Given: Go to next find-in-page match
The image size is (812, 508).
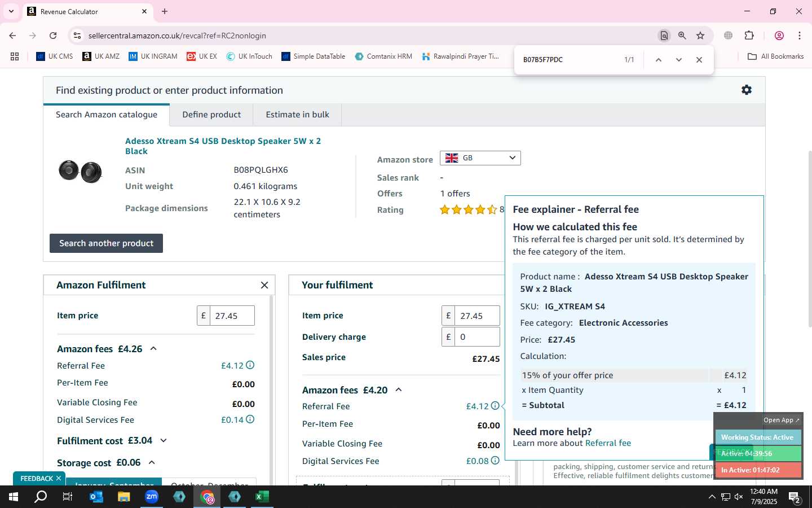Looking at the screenshot, I should coord(679,60).
